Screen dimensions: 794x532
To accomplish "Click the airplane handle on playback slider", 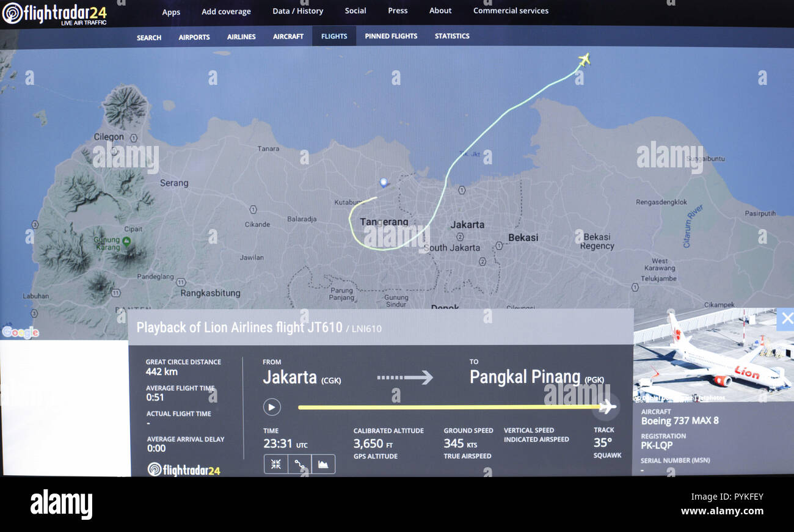I will click(606, 406).
